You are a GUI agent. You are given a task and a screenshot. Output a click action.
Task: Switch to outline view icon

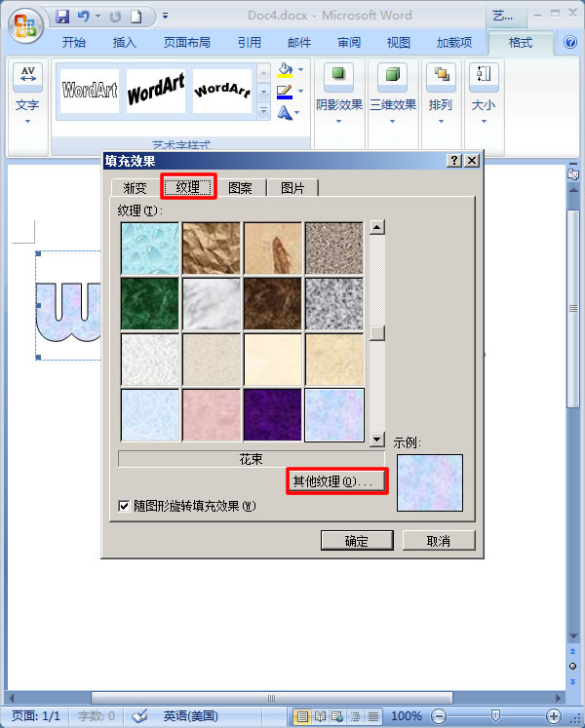[x=356, y=716]
